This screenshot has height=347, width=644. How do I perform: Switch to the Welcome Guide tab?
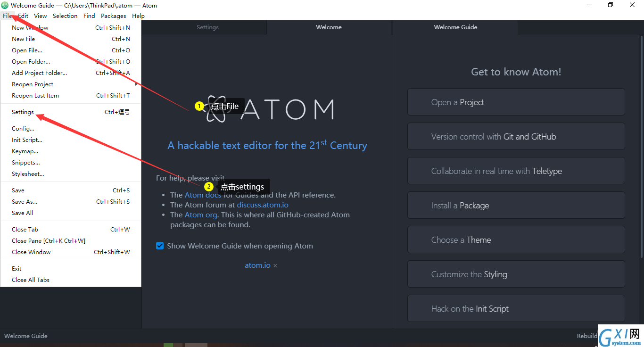[455, 27]
